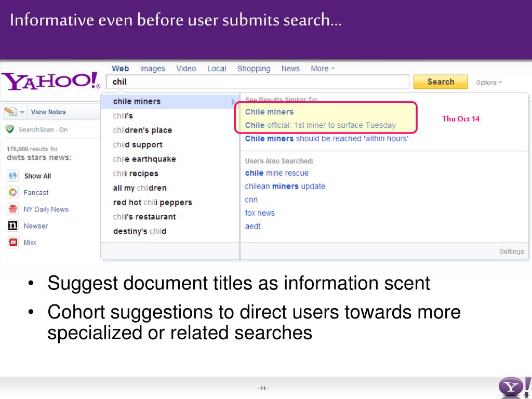Open the dropdown arrow beside the pencil icon

click(22, 112)
